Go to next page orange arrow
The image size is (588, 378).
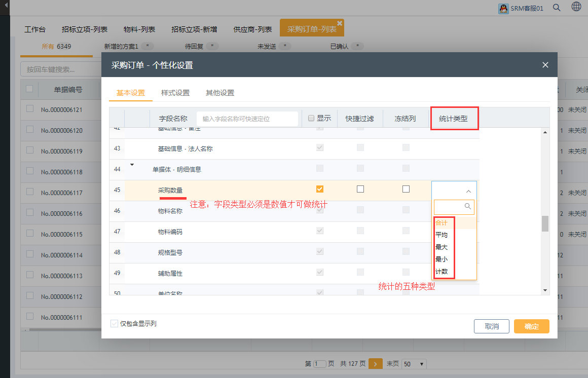click(x=376, y=364)
